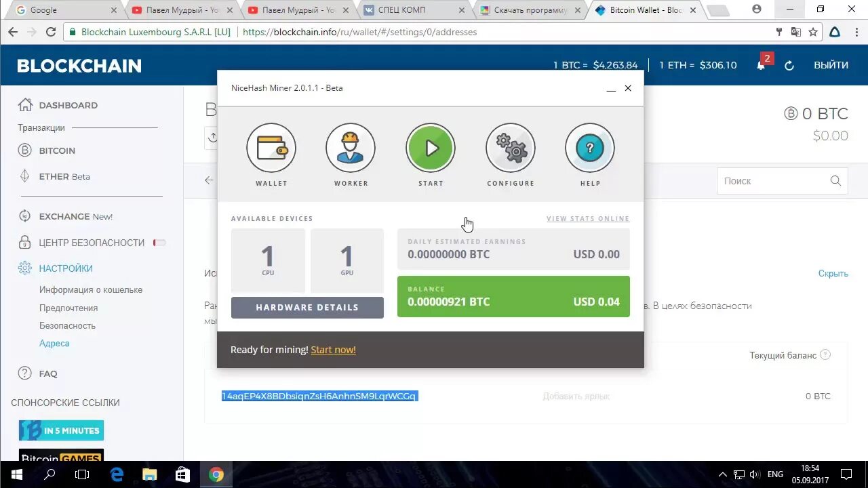868x488 pixels.
Task: Switch to the СПЕЦ КОМП tab
Action: (x=414, y=10)
